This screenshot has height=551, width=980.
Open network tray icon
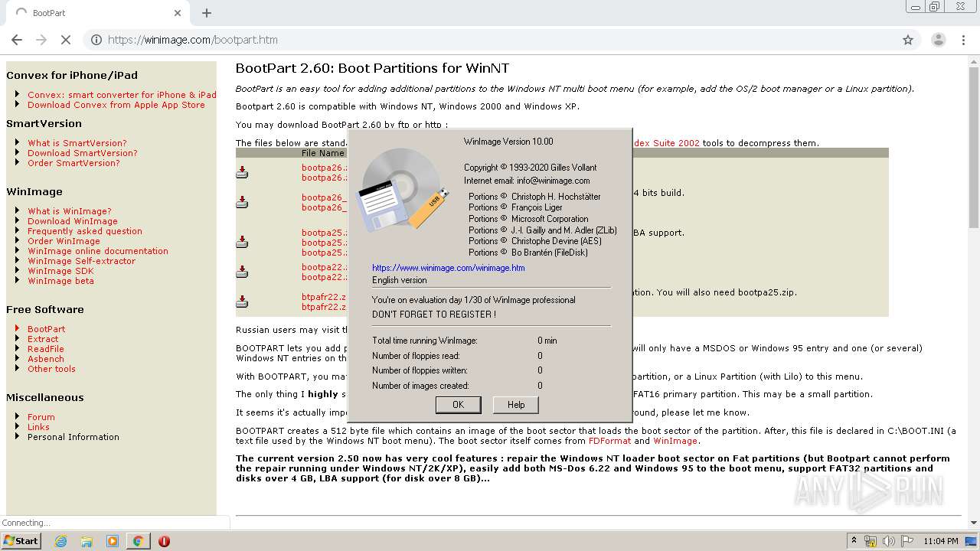pos(871,541)
